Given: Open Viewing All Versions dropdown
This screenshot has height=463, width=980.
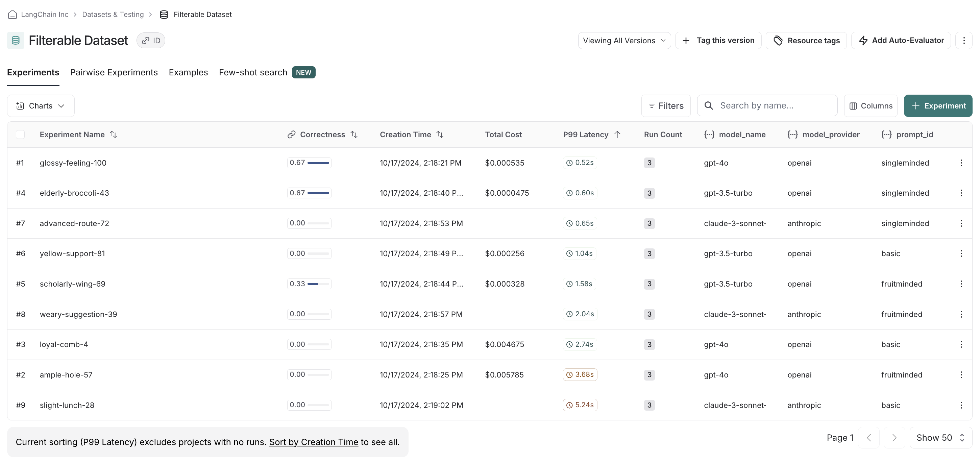Looking at the screenshot, I should click(x=624, y=40).
